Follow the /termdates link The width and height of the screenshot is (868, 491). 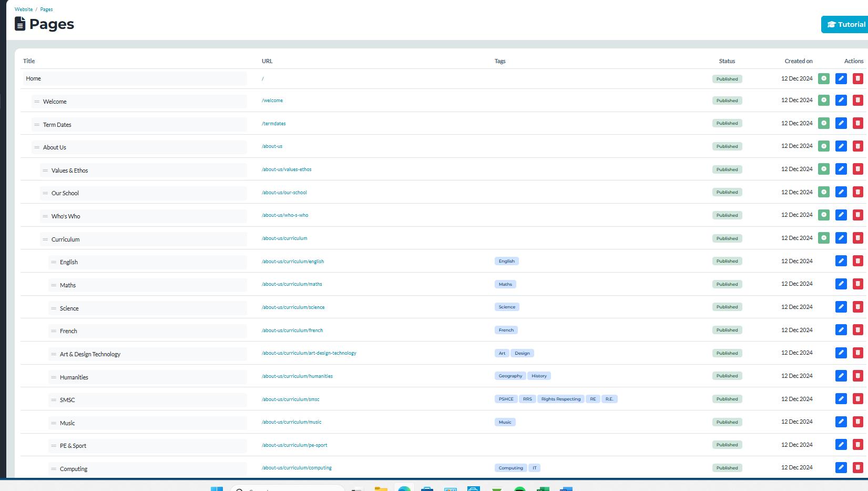(274, 124)
